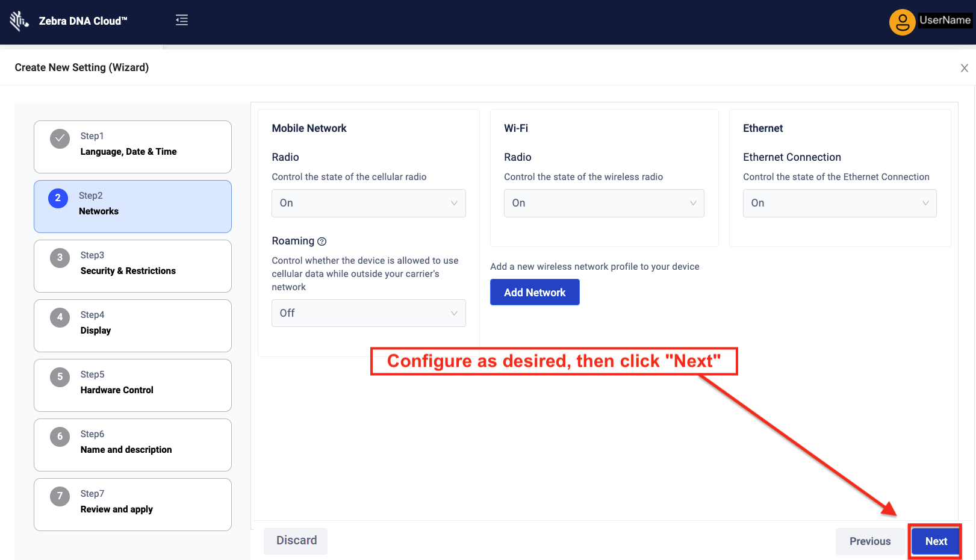Go to Step4 Display

coord(132,325)
